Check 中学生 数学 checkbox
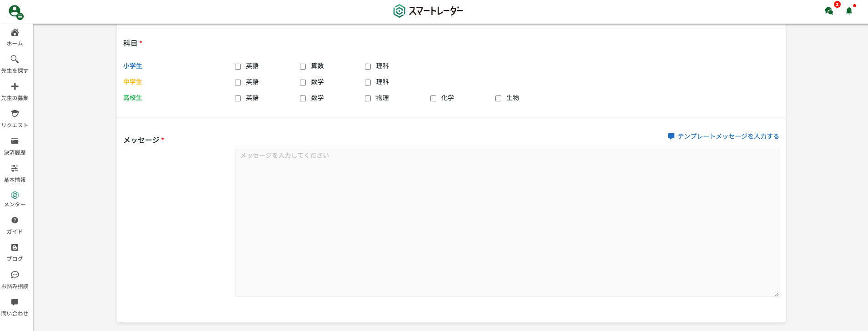 point(303,82)
